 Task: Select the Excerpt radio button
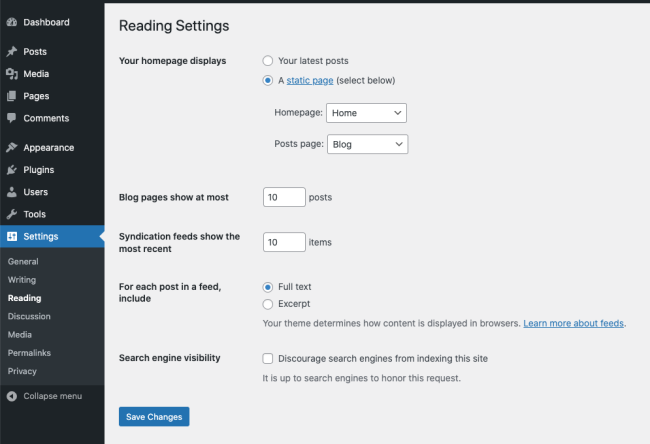[268, 304]
